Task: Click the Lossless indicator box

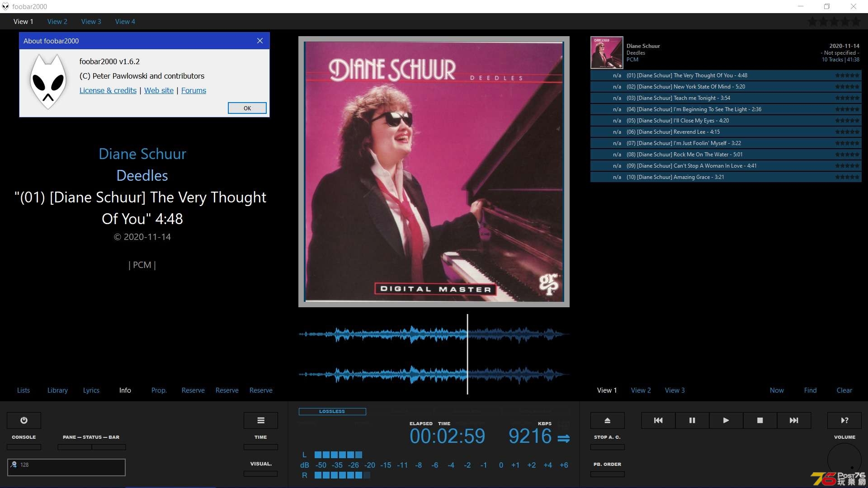Action: [x=332, y=411]
